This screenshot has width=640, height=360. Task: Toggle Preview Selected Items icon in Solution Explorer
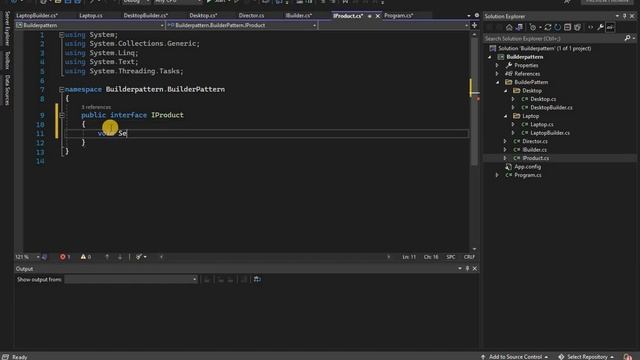point(610,27)
